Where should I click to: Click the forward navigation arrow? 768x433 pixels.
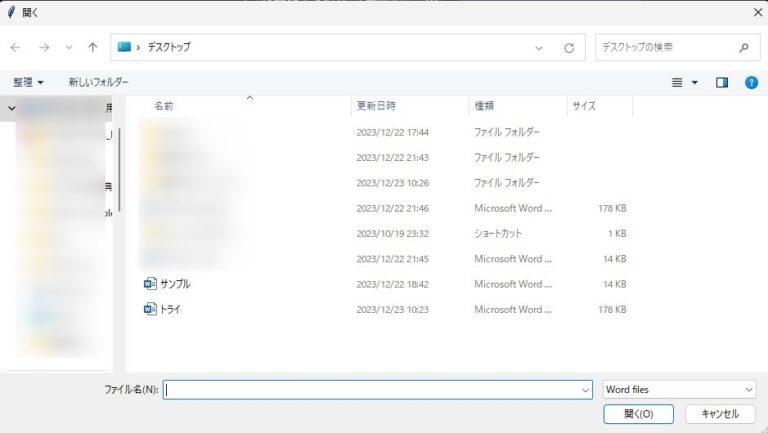click(44, 47)
